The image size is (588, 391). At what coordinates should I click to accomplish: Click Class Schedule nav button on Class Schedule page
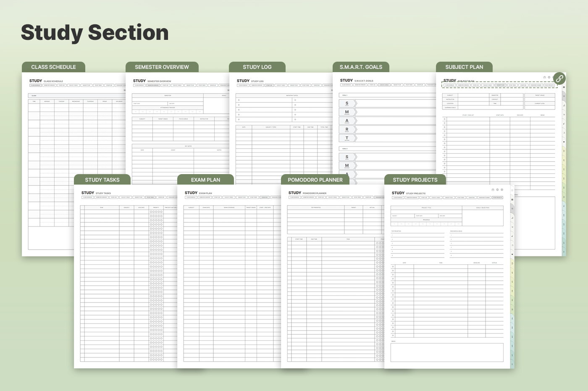35,85
